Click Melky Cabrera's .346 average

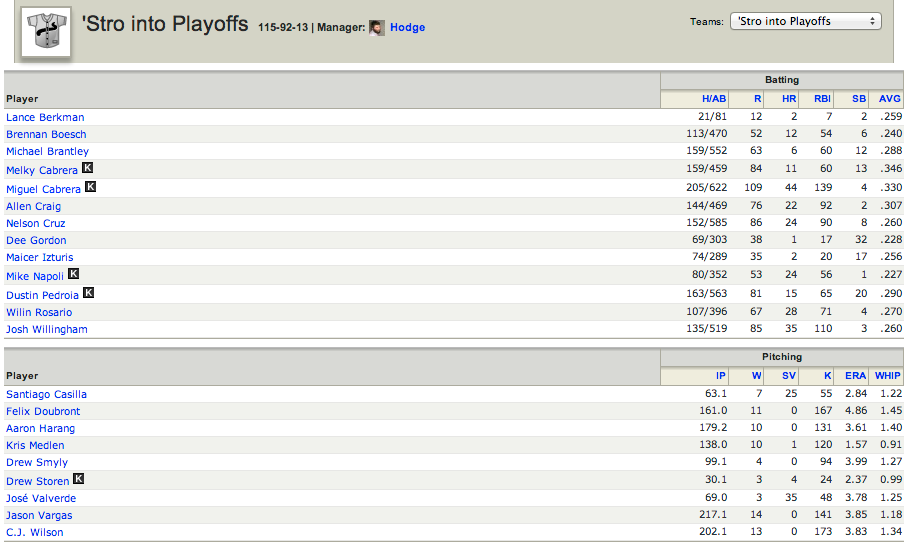pyautogui.click(x=891, y=169)
